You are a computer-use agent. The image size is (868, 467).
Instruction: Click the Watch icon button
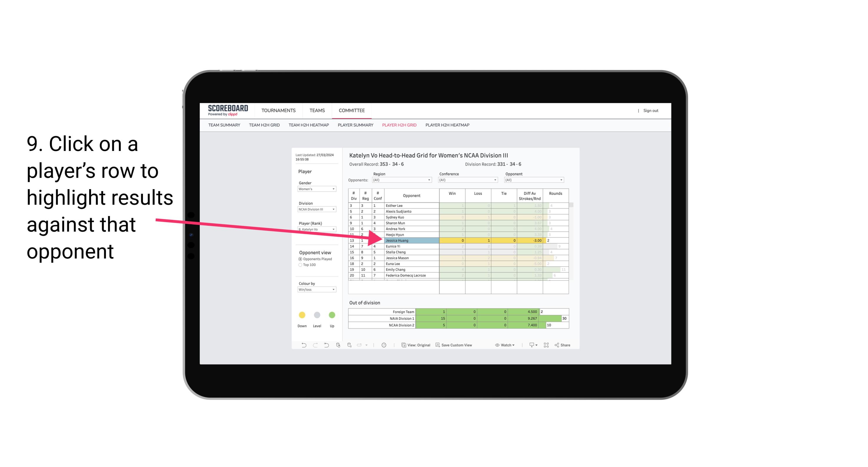[500, 345]
